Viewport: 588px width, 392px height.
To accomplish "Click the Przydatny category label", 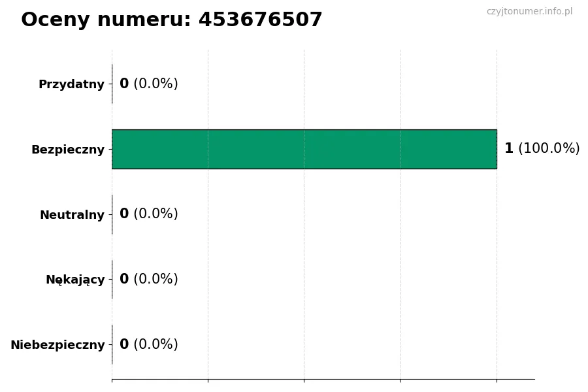I will point(71,84).
